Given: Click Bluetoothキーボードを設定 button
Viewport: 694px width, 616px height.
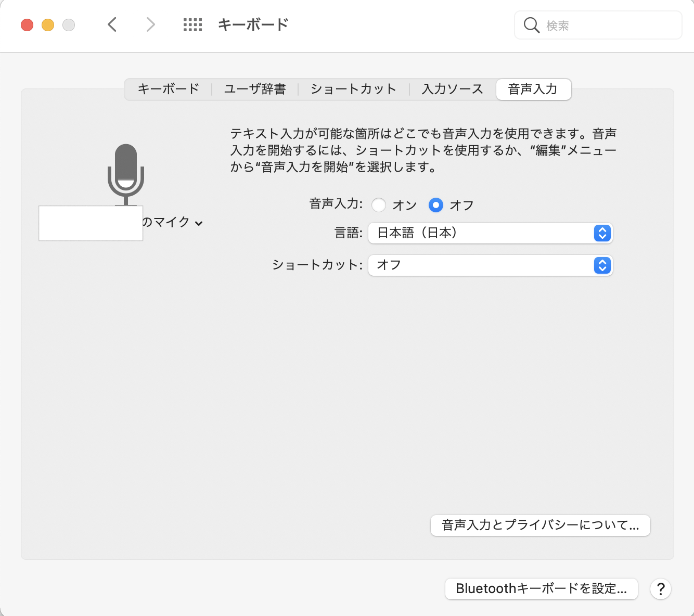Looking at the screenshot, I should (541, 589).
